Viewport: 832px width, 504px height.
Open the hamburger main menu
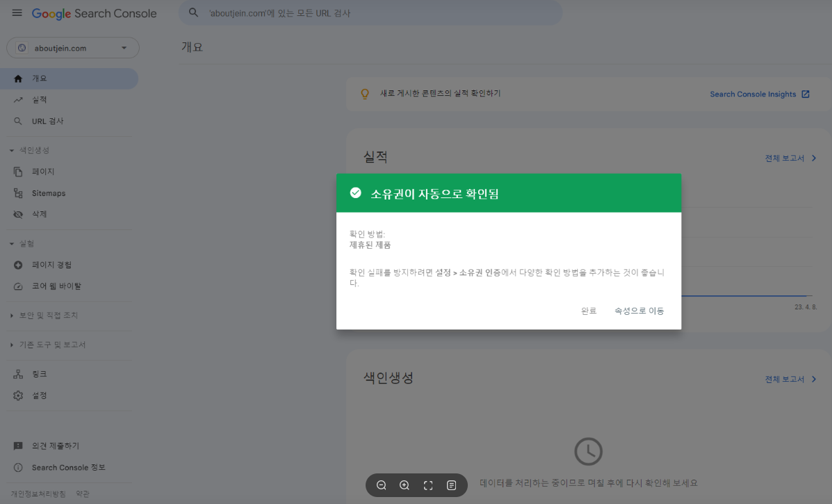click(17, 13)
